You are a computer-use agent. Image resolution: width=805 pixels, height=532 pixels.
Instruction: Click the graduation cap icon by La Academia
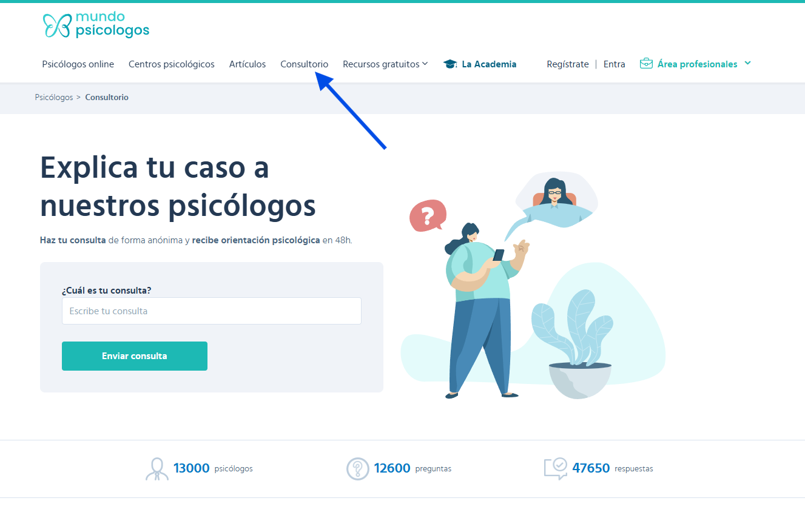coord(450,64)
